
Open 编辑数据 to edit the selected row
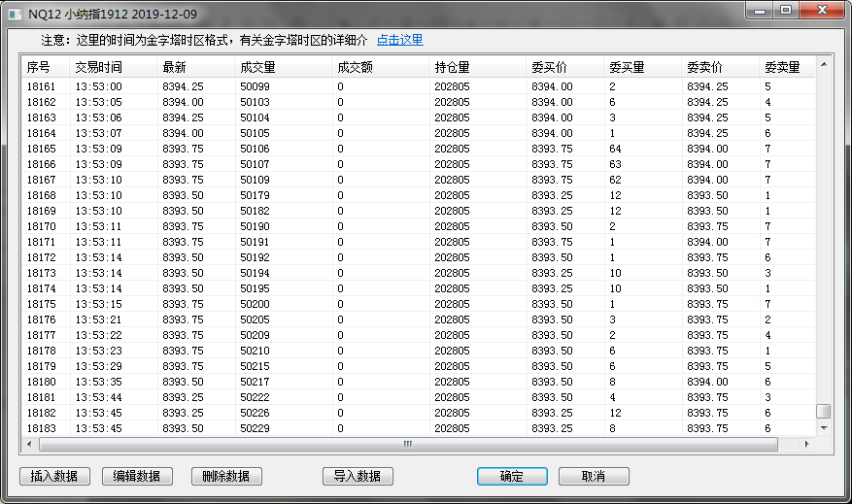137,476
